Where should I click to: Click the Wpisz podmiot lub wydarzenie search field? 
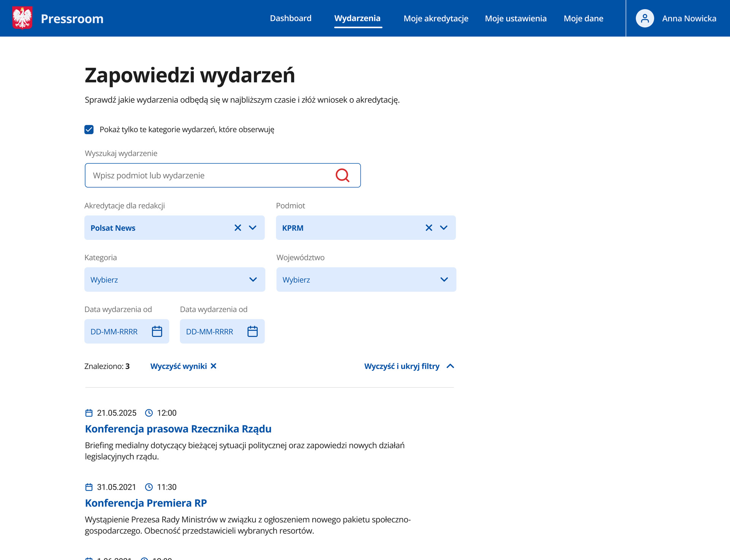coord(209,175)
